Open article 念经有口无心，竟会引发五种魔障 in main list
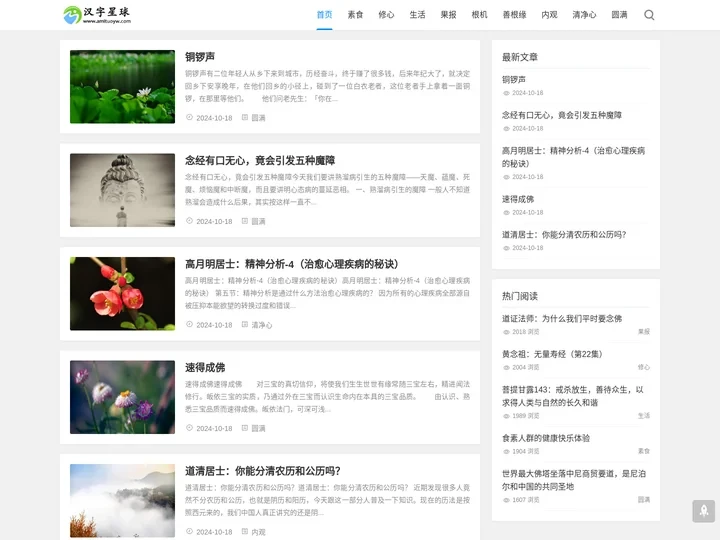Screen dimensions: 720x540 pos(260,160)
